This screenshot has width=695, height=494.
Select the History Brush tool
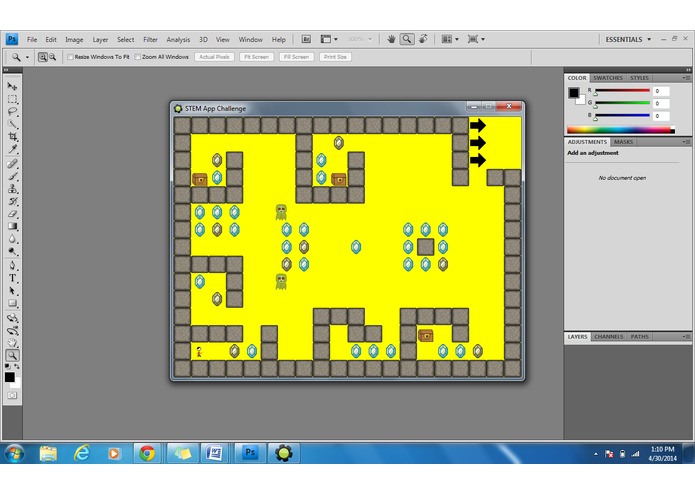click(12, 201)
